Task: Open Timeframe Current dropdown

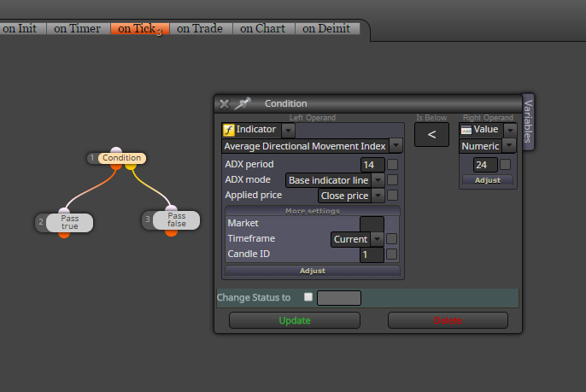Action: click(377, 239)
